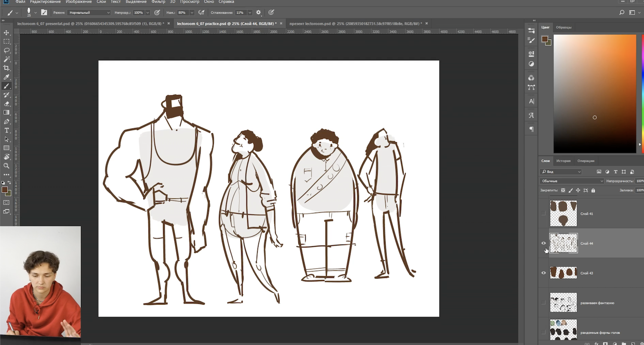Click the lock all layer icon
Screen dimensions: 644x345
click(593, 190)
